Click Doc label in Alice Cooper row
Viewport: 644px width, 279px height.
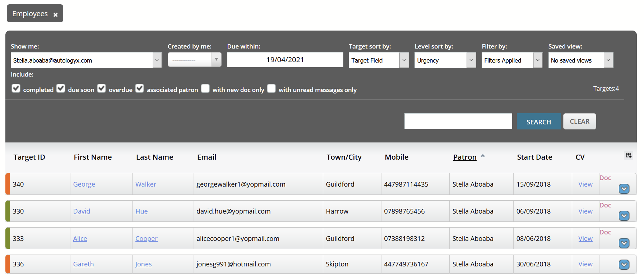coord(605,232)
